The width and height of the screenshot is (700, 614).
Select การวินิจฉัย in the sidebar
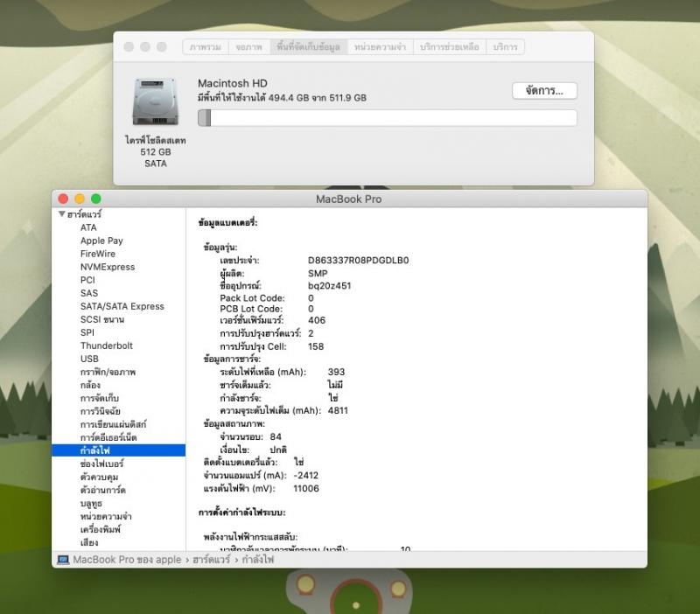tap(101, 411)
